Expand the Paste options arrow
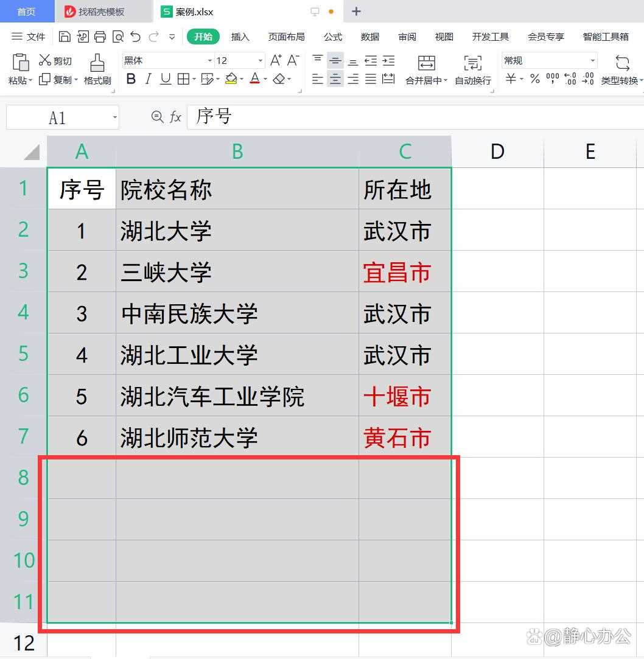 point(30,80)
